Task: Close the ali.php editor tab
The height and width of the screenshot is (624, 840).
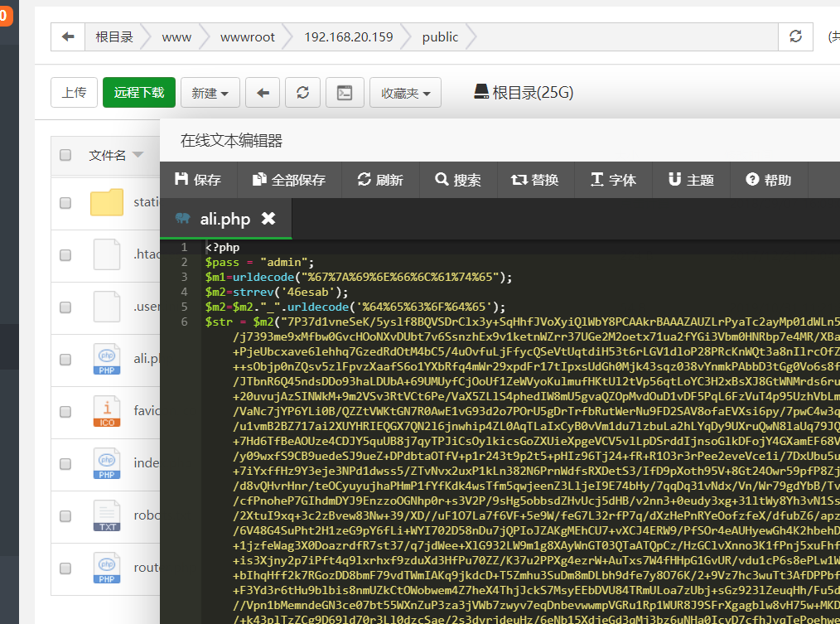Action: (x=268, y=218)
